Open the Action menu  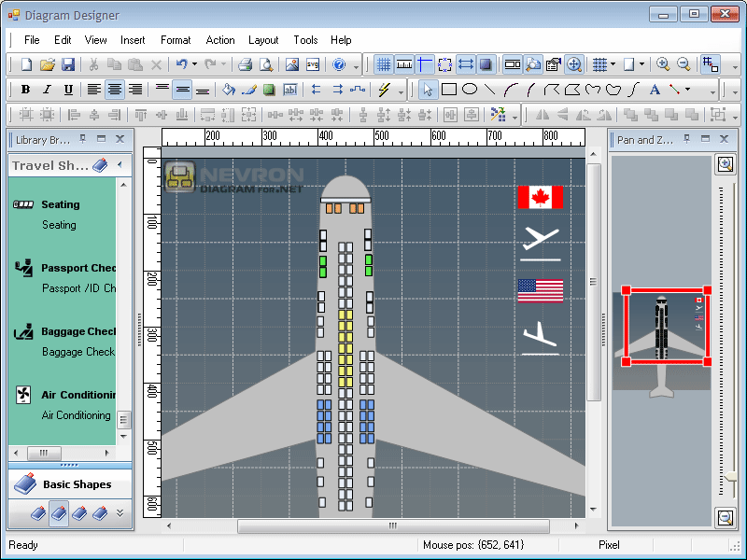click(220, 40)
